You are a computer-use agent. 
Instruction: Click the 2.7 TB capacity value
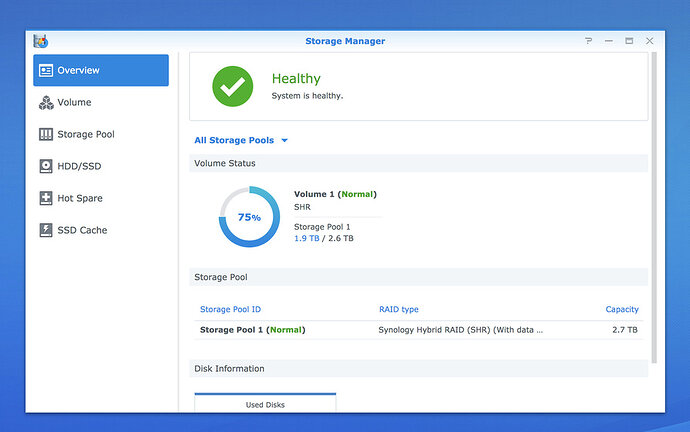tap(625, 330)
